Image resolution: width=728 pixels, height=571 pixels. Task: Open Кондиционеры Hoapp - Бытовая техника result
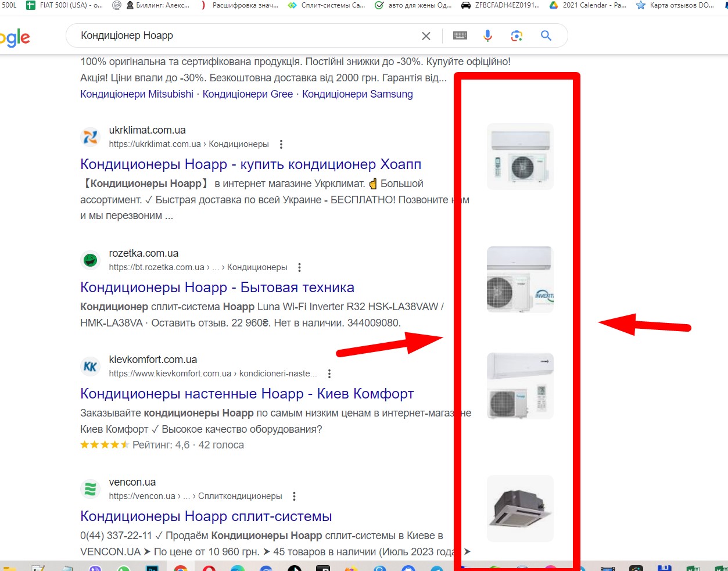(217, 288)
